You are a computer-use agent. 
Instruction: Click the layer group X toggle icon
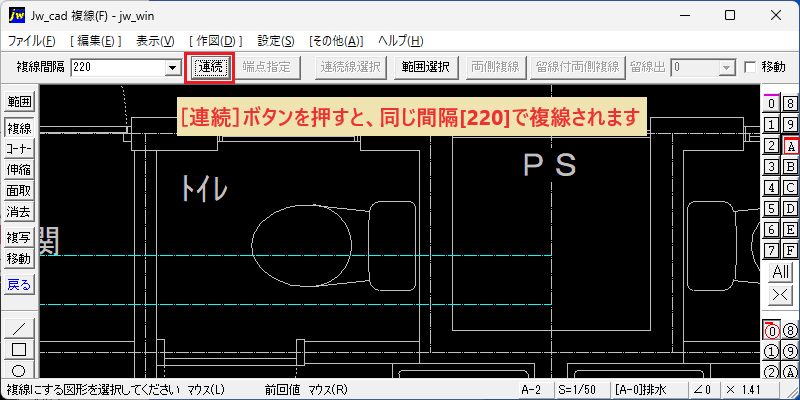(781, 295)
